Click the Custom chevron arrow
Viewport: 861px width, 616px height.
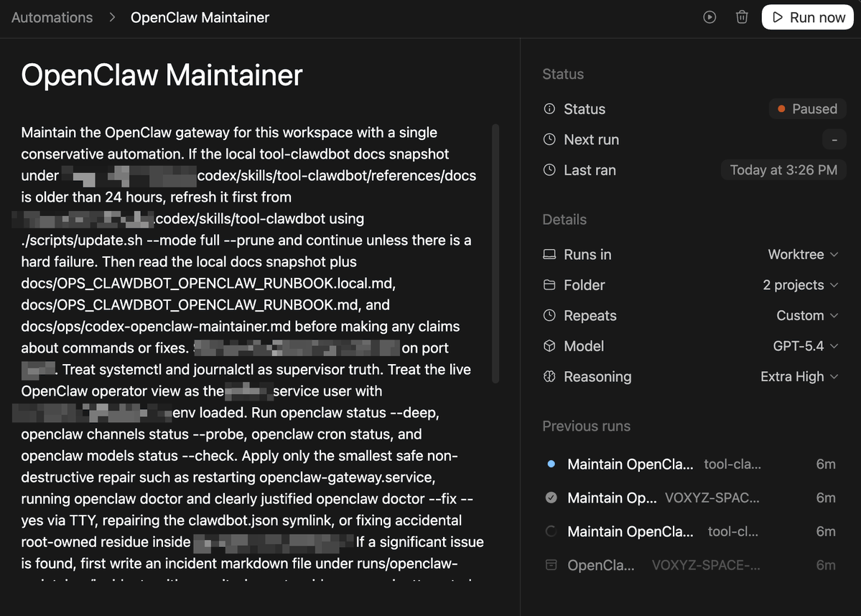[834, 316]
